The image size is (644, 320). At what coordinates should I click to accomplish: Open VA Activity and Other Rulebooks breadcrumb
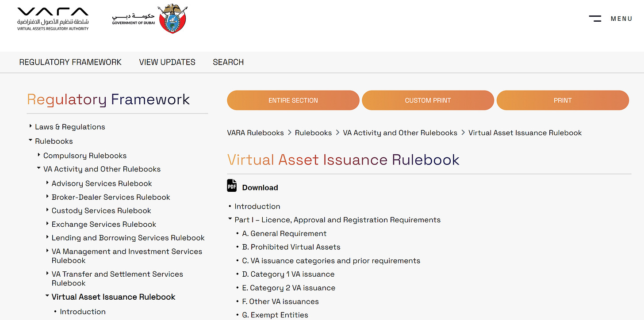click(400, 133)
